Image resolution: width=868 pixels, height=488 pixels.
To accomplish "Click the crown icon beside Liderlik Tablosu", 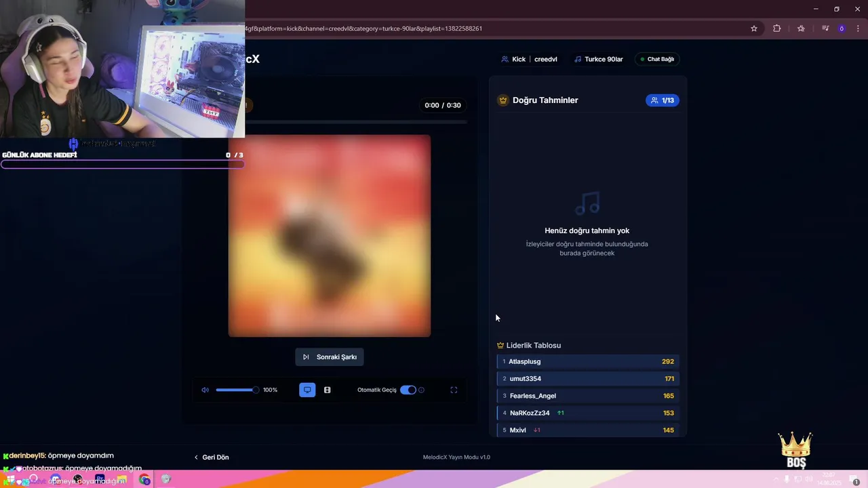I will point(500,345).
